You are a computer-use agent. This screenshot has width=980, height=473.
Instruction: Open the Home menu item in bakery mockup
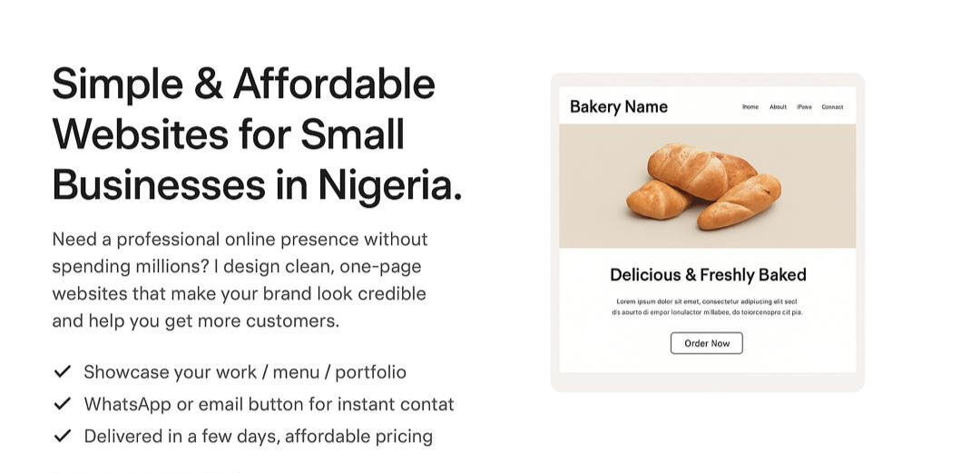[x=750, y=107]
